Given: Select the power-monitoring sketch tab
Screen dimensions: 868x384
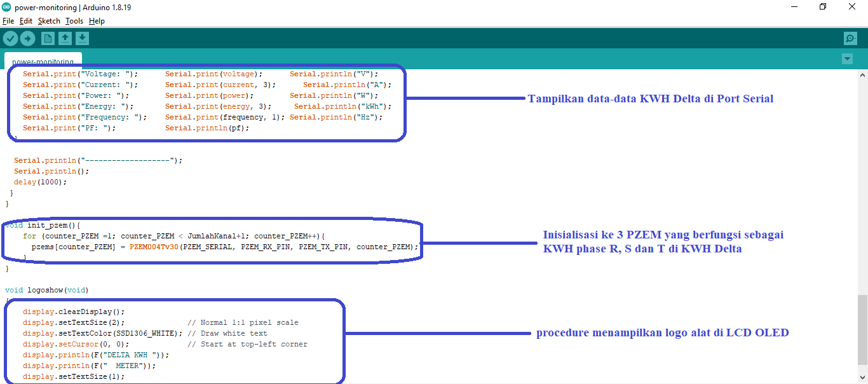Looking at the screenshot, I should point(43,62).
